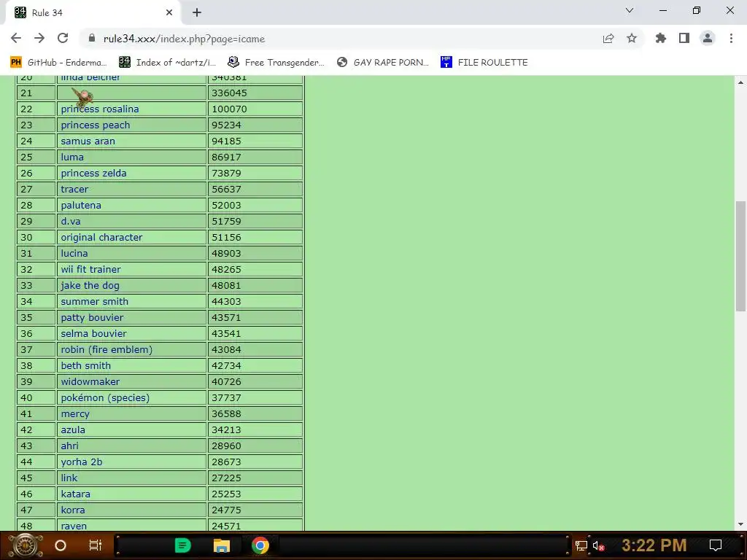Viewport: 747px width, 560px height.
Task: Select the summer smith link
Action: [94, 301]
